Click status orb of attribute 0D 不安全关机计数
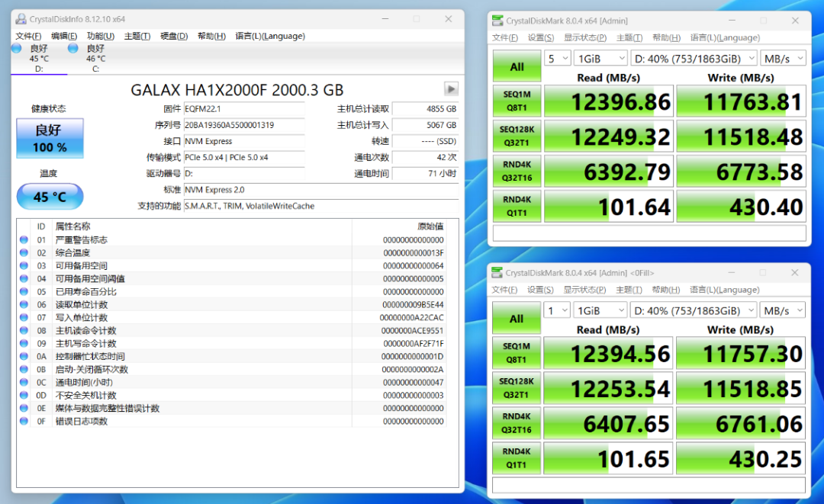The width and height of the screenshot is (824, 504). [24, 395]
